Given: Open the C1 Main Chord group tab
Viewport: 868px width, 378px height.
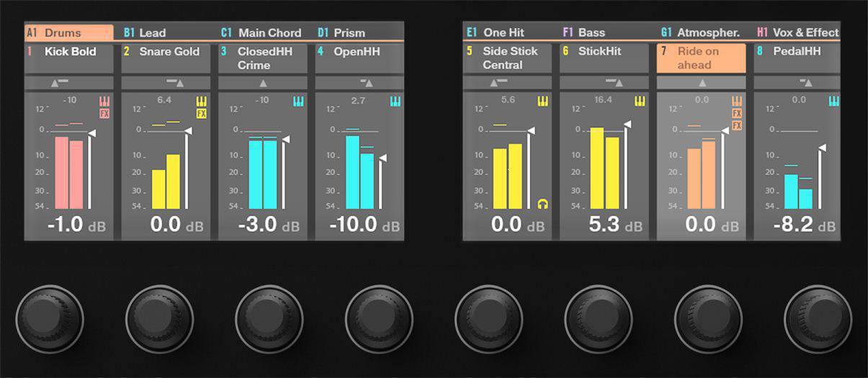Looking at the screenshot, I should [261, 32].
